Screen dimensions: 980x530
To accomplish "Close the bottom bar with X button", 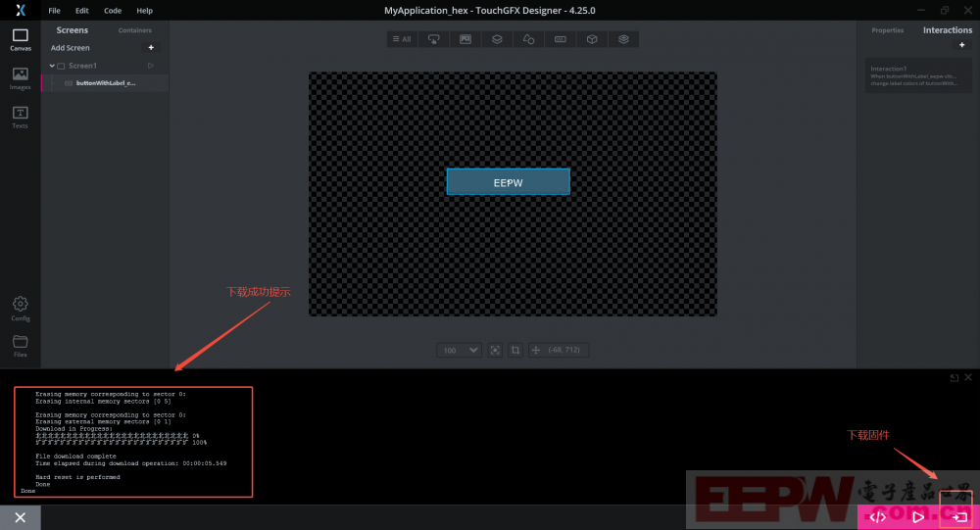I will point(20,517).
